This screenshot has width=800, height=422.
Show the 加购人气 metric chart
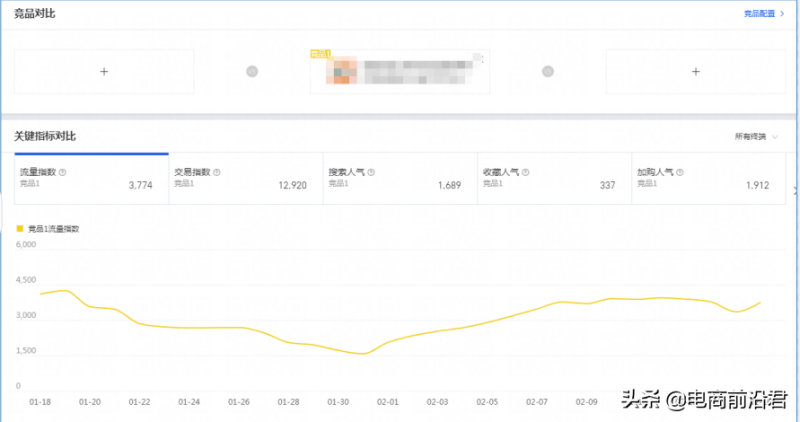(x=708, y=179)
